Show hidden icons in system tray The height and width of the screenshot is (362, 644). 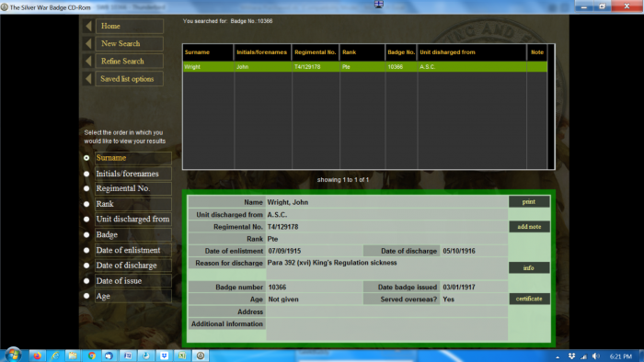click(558, 356)
